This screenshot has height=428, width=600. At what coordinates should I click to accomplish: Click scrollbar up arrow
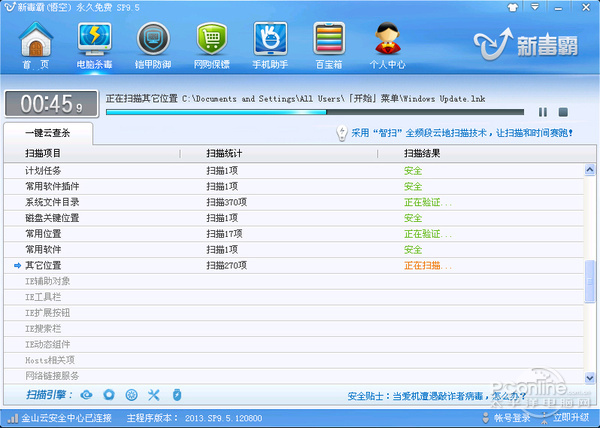tap(590, 170)
